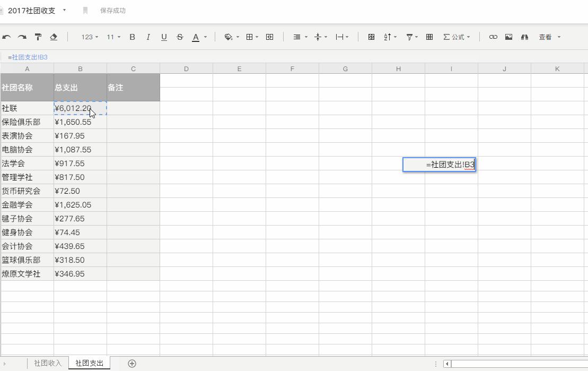
Task: Click the editing cell containing =社团支出!B3
Action: 439,165
